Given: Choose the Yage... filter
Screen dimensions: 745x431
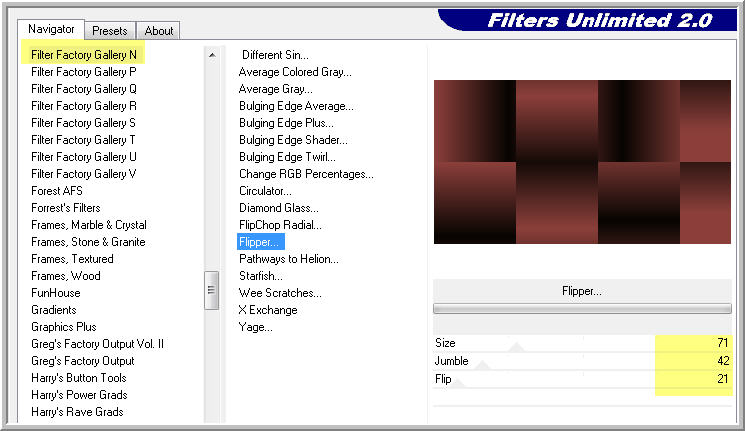Looking at the screenshot, I should tap(256, 327).
